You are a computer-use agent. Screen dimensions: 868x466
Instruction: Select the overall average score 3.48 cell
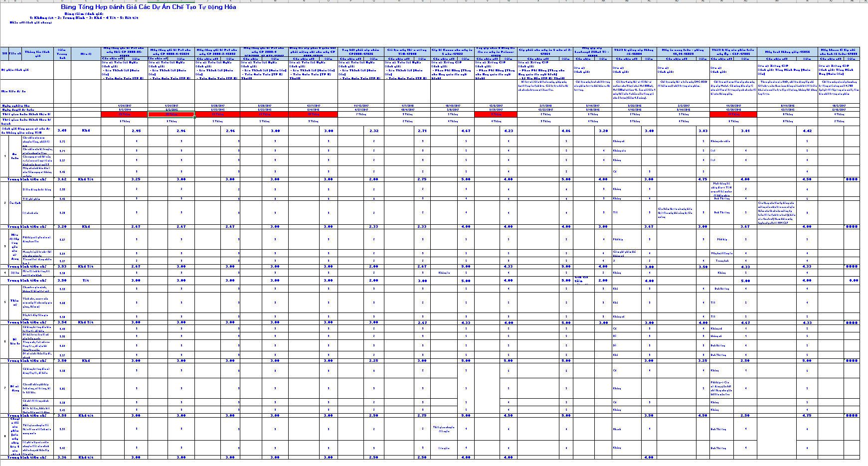point(62,131)
